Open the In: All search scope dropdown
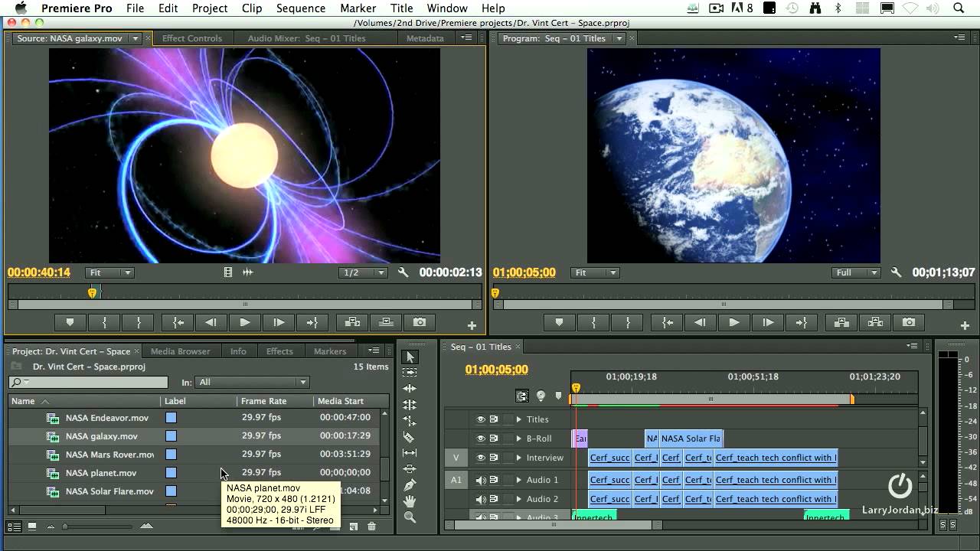The height and width of the screenshot is (551, 980). click(x=253, y=382)
